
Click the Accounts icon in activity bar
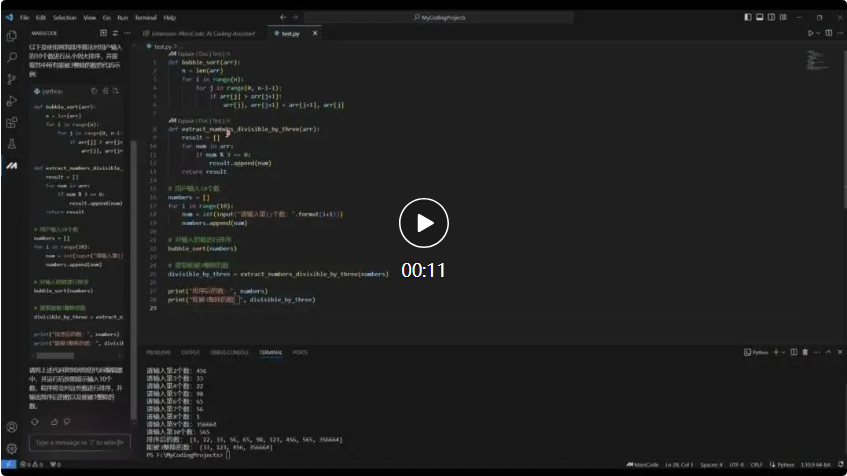11,427
